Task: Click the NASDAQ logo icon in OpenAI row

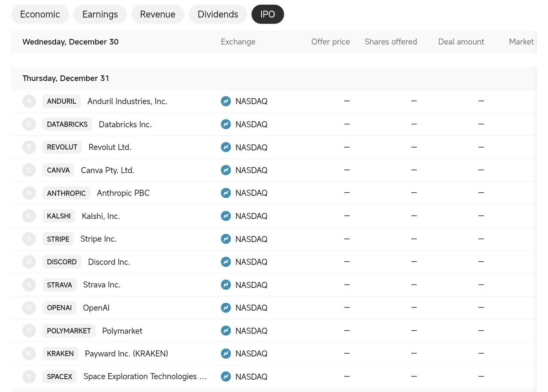Action: [x=226, y=307]
